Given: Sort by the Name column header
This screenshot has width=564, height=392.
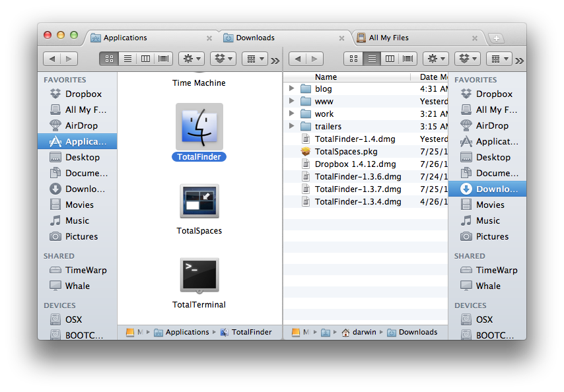Looking at the screenshot, I should (x=347, y=77).
